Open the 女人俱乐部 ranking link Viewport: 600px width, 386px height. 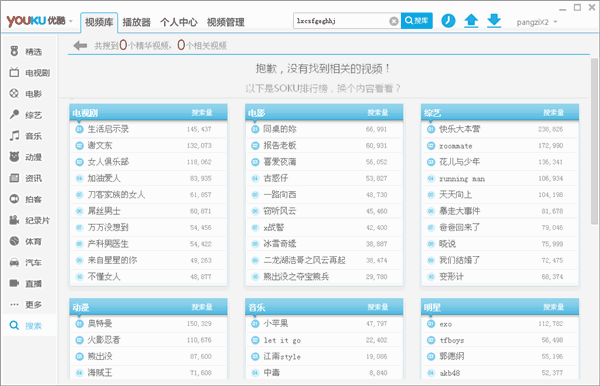click(108, 162)
